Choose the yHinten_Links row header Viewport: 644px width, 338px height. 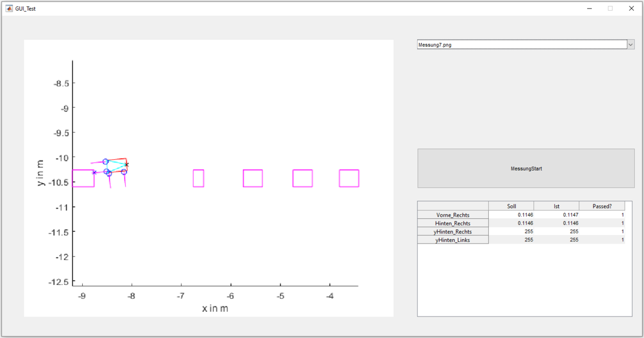[453, 240]
